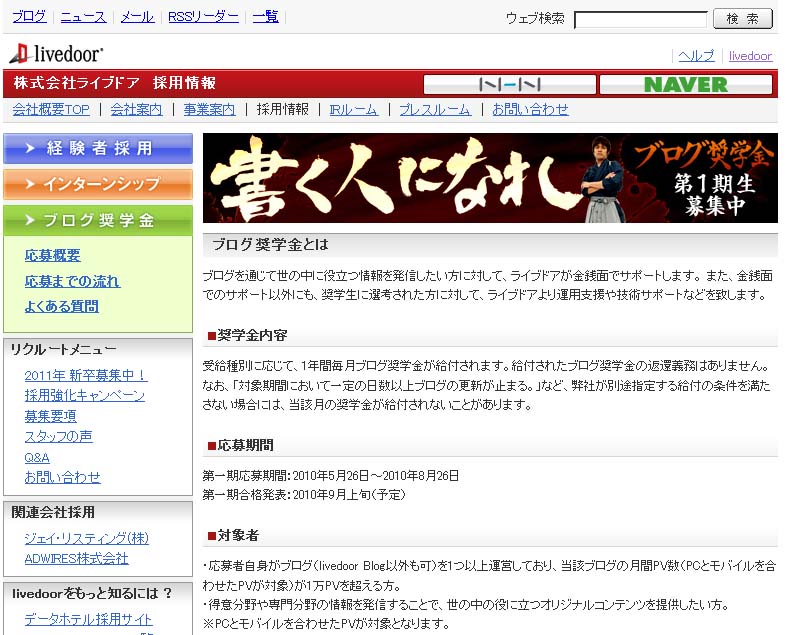Open the NHN banner logo
786x635 pixels.
pyautogui.click(x=510, y=84)
